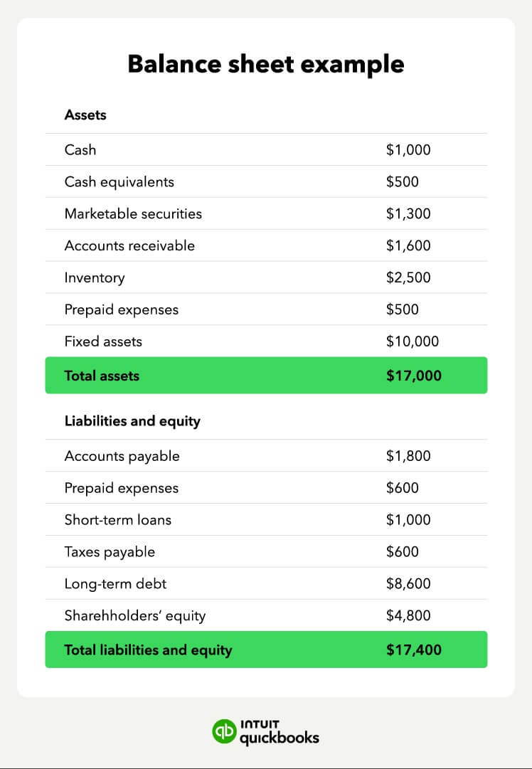Select the Accounts payable row label
Viewport: 532px width, 769px height.
click(122, 457)
